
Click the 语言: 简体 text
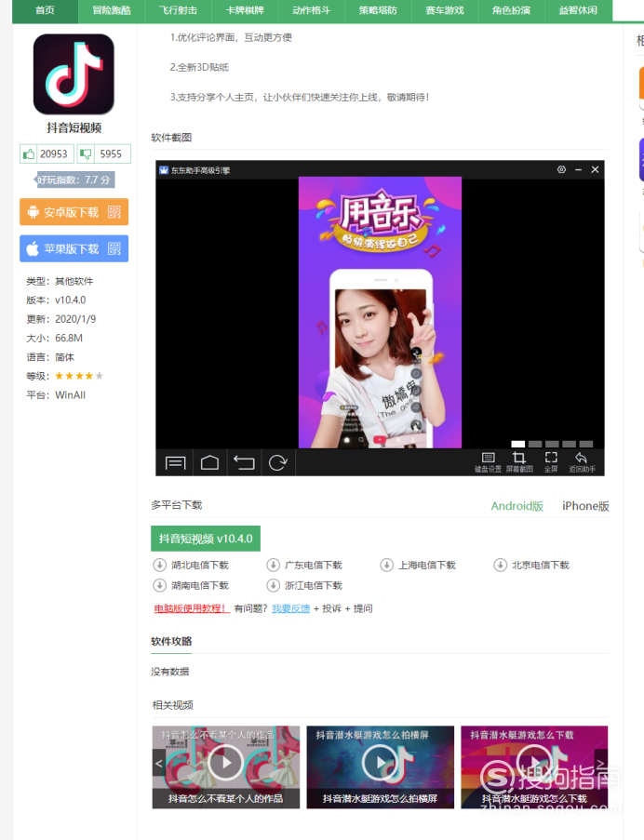point(50,357)
